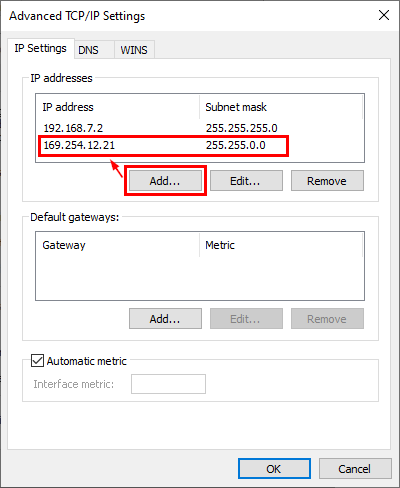Select the IP Settings tab
The width and height of the screenshot is (400, 488).
tap(41, 48)
